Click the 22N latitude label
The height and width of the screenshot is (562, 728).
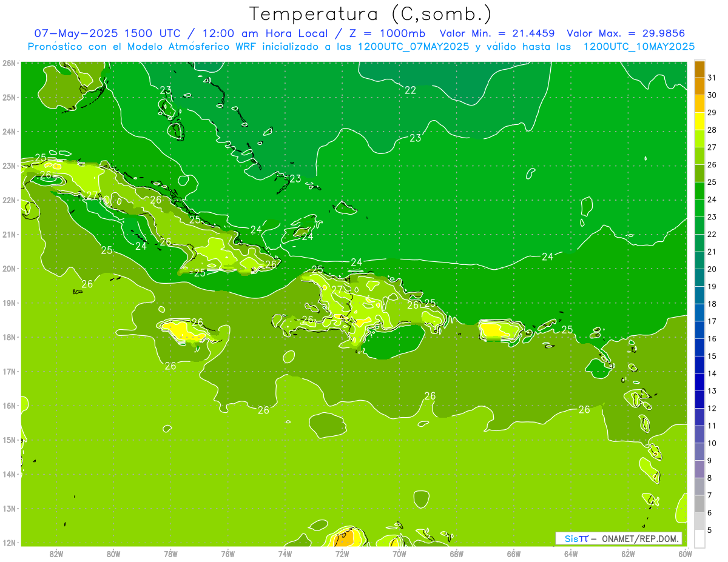(x=9, y=200)
